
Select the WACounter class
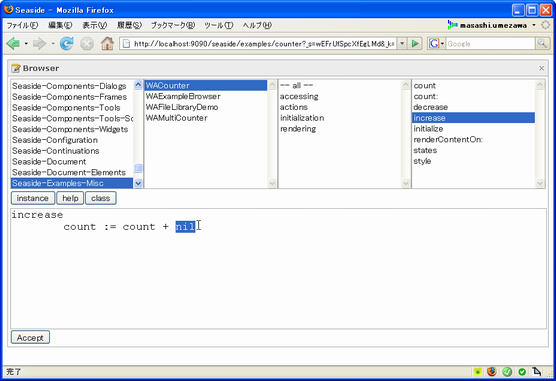(206, 85)
